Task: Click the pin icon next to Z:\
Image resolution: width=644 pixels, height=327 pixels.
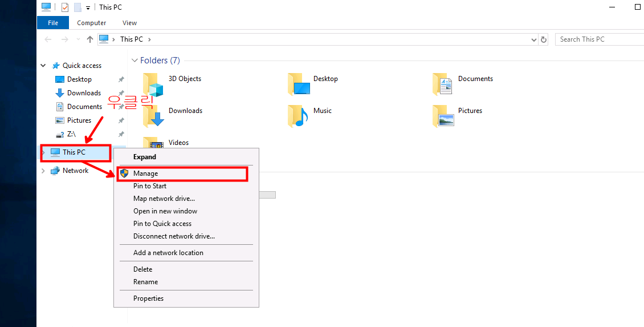Action: tap(121, 135)
